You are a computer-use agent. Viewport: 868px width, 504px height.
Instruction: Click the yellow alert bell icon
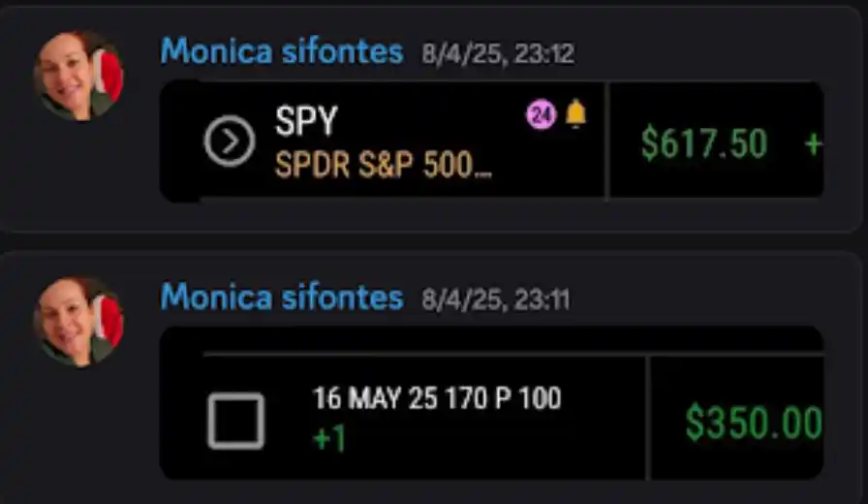coord(575,113)
